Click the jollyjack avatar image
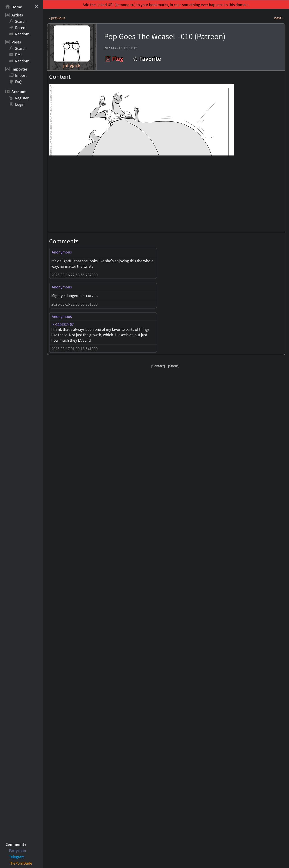Screen dimensions: 289x868 tap(72, 43)
